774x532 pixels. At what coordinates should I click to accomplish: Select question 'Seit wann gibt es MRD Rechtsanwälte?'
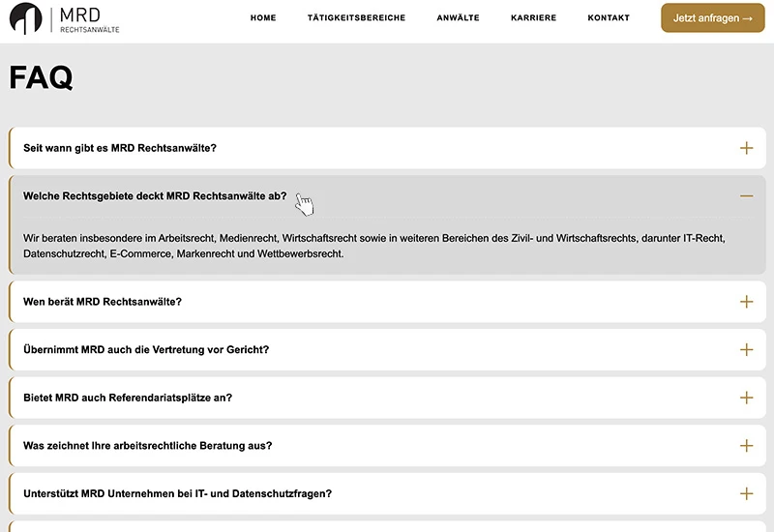pyautogui.click(x=120, y=148)
